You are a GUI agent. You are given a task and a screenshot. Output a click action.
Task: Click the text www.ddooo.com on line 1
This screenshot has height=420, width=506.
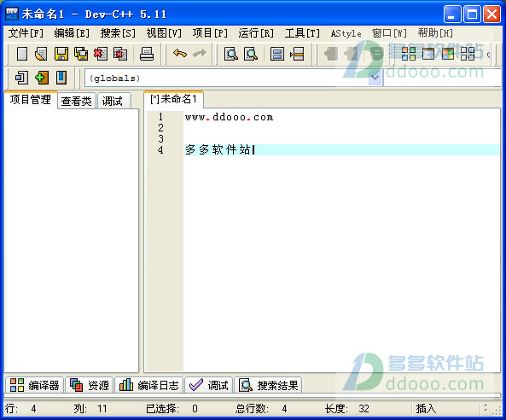[230, 117]
